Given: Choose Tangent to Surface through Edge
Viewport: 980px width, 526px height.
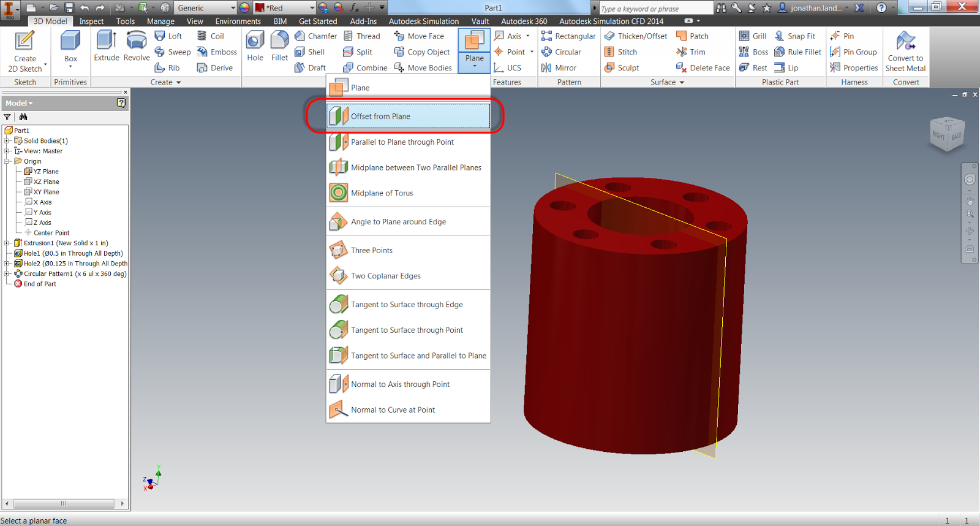Looking at the screenshot, I should [408, 305].
